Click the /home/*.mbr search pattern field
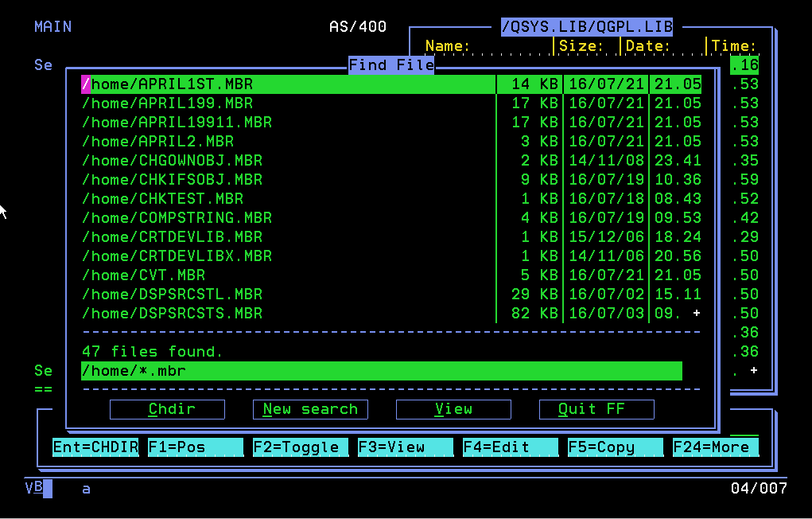The width and height of the screenshot is (812, 519). click(382, 371)
